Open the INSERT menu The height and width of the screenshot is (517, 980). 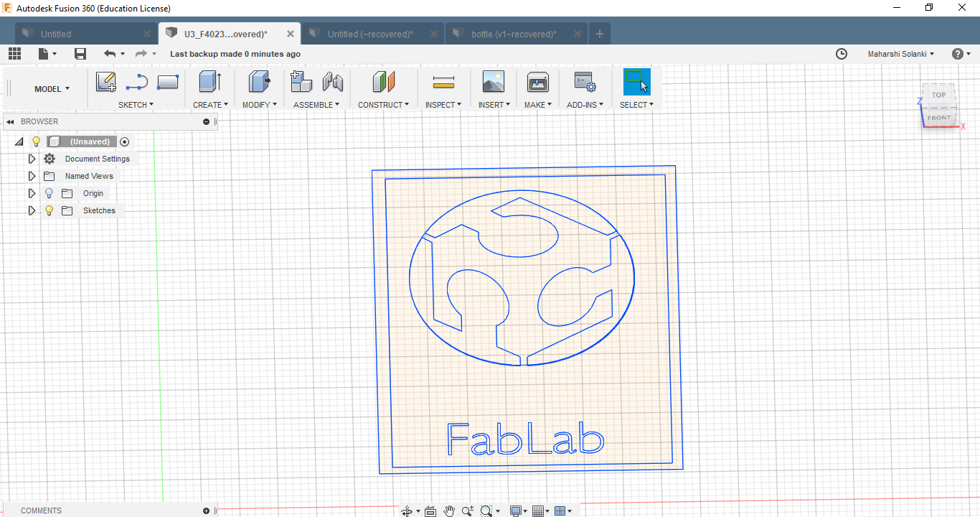(x=494, y=105)
